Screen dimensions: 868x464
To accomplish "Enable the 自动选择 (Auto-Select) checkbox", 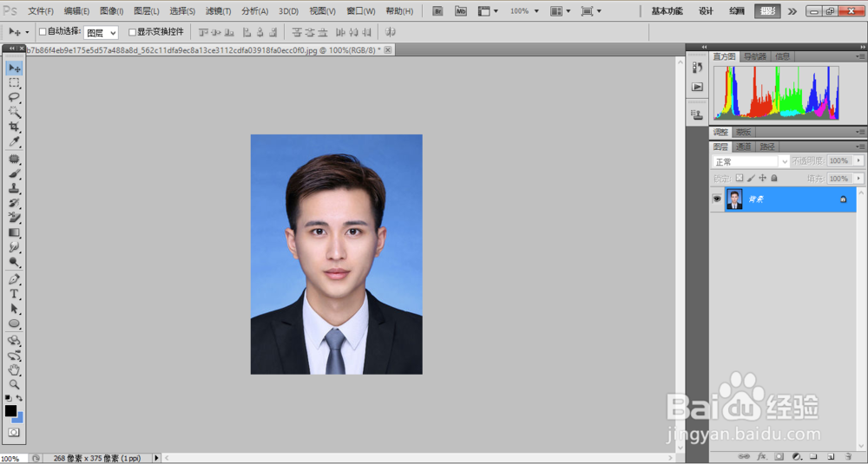I will tap(43, 32).
